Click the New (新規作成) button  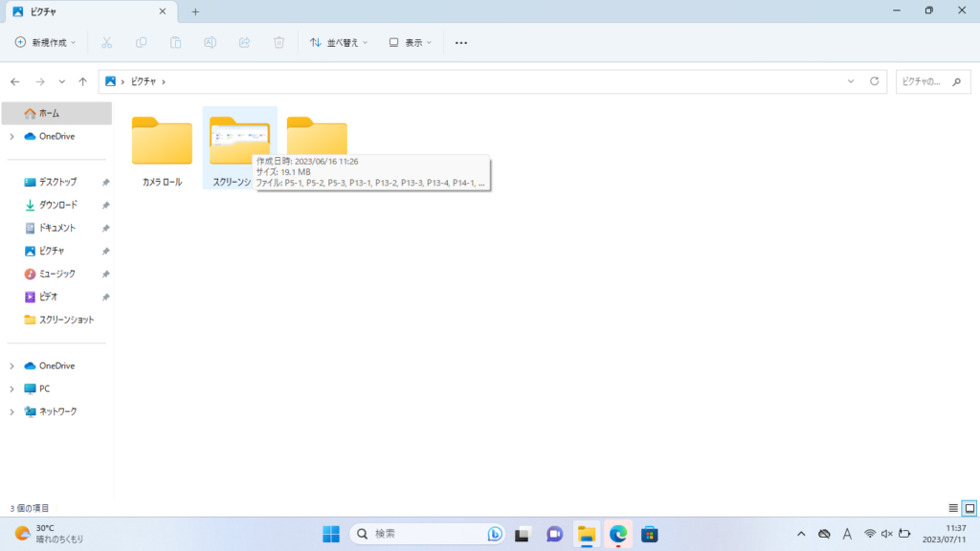pos(45,42)
